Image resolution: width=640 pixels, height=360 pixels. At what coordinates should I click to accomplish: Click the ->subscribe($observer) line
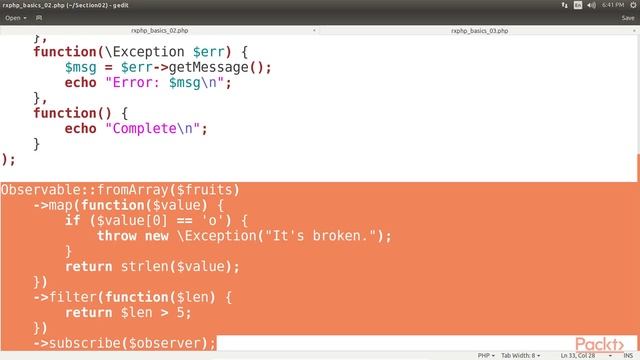[124, 343]
